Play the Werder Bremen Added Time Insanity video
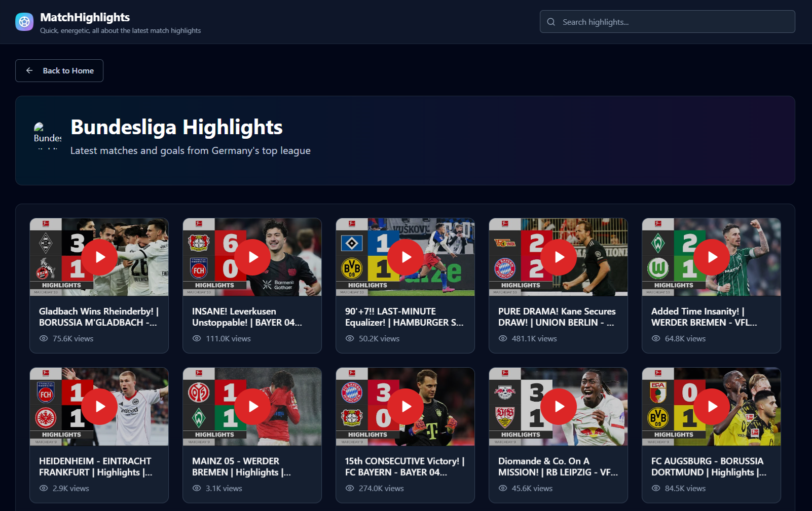 712,257
